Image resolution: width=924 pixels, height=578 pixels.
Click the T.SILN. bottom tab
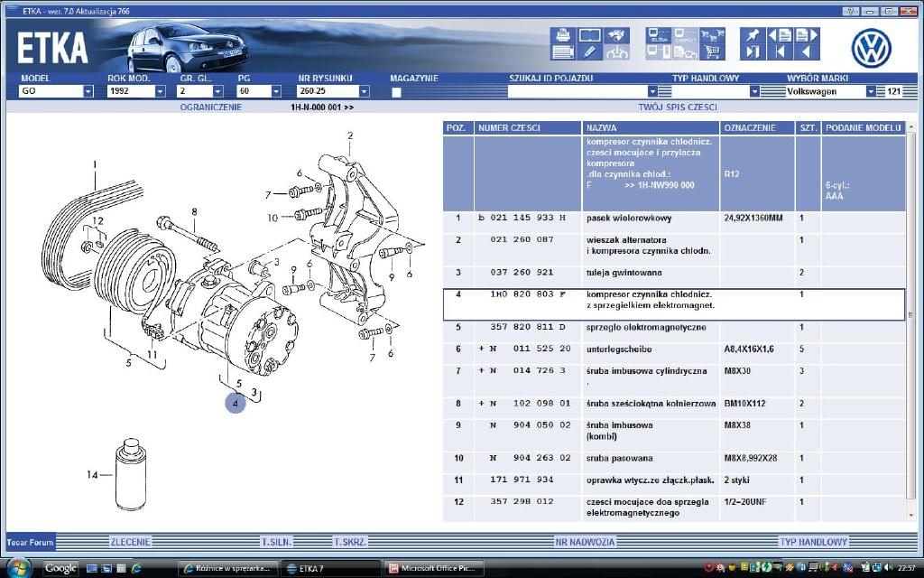click(276, 542)
